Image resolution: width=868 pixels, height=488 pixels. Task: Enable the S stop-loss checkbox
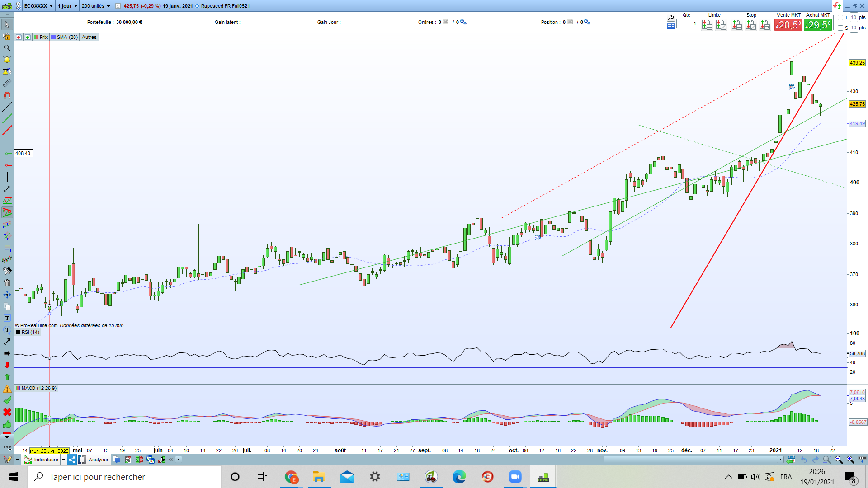(840, 28)
